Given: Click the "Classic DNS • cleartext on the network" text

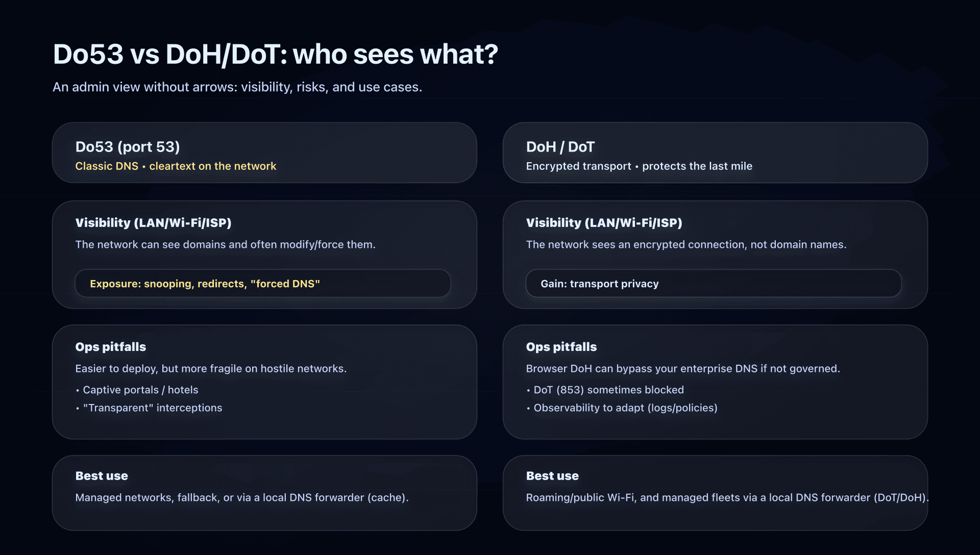Looking at the screenshot, I should (x=176, y=166).
